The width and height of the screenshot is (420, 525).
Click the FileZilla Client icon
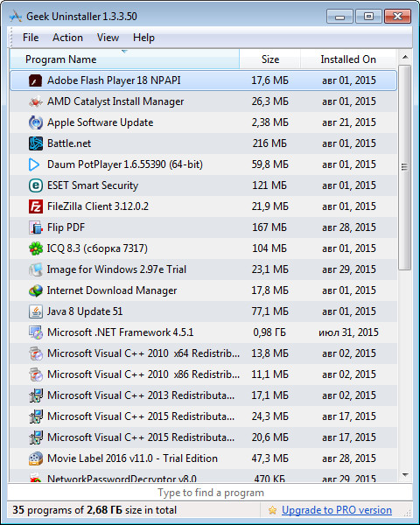point(36,206)
